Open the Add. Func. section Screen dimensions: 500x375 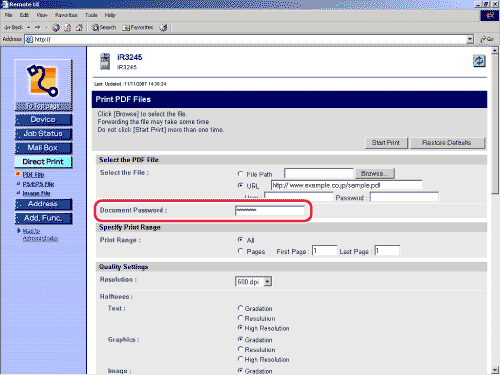click(43, 218)
